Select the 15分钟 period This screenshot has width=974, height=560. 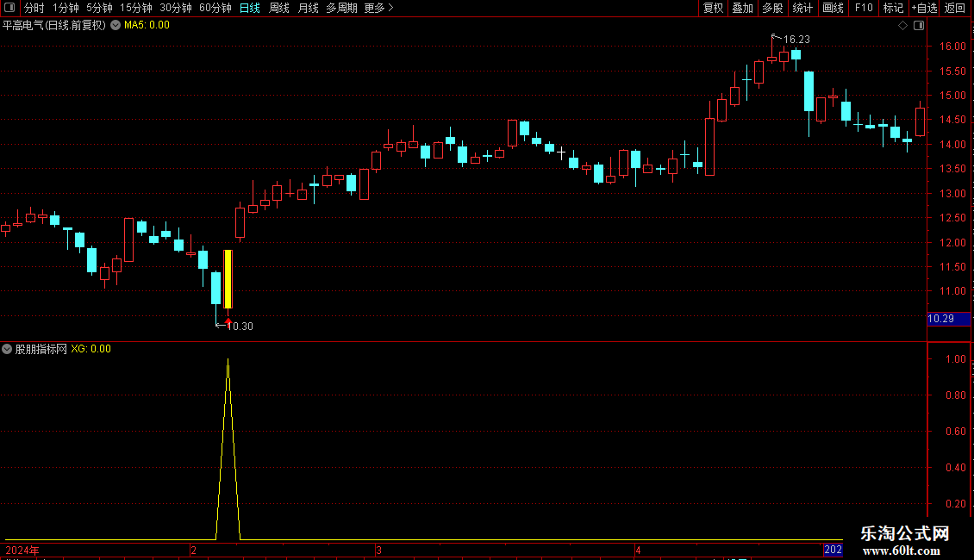135,8
